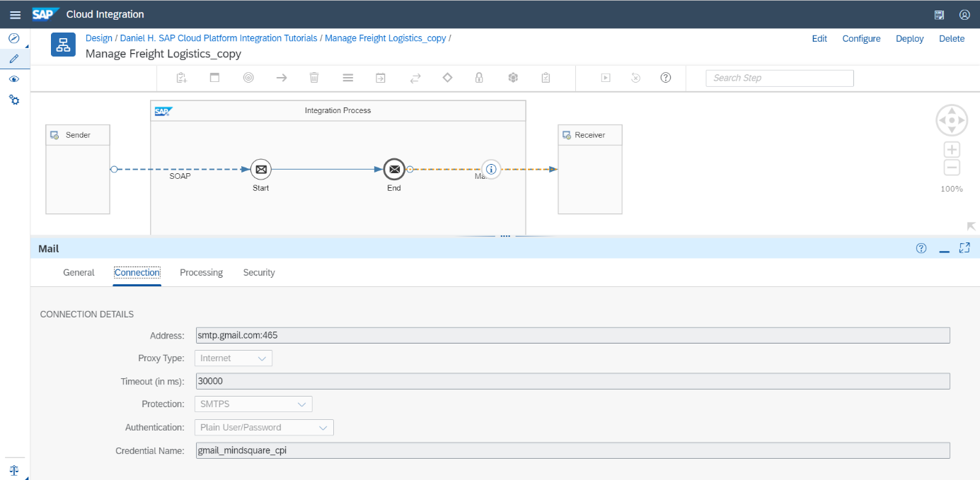The width and height of the screenshot is (980, 480).
Task: Select the connector arrow tool
Action: 282,78
